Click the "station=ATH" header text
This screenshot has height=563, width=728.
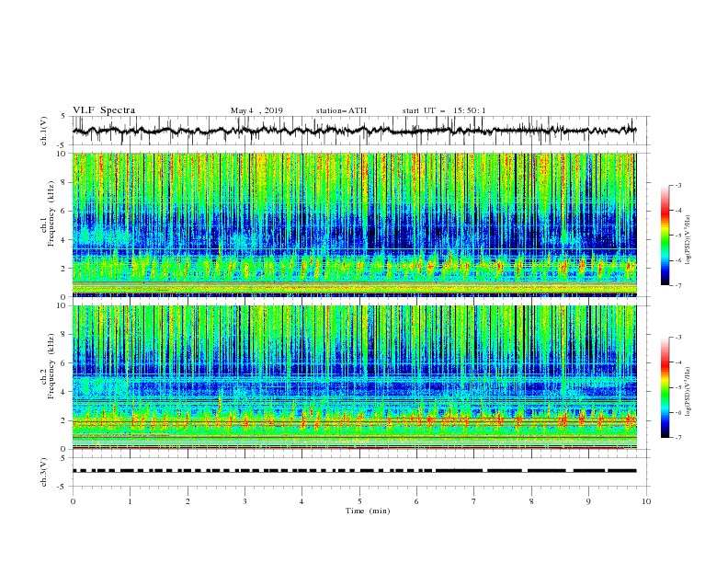[341, 110]
